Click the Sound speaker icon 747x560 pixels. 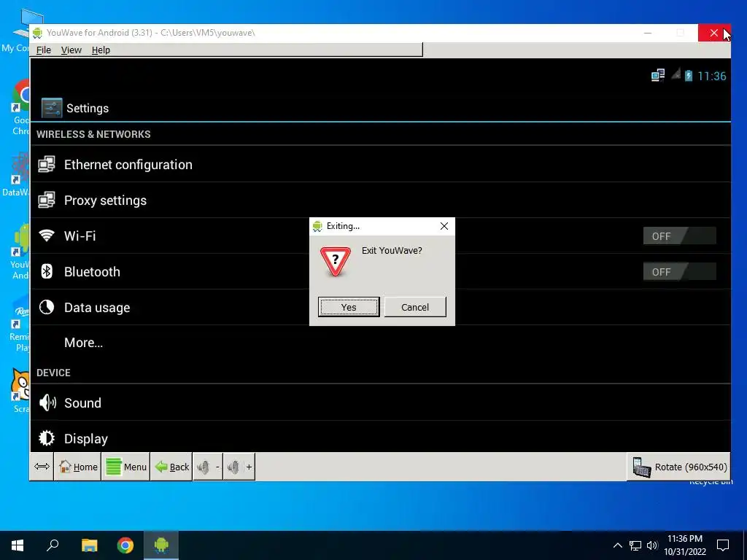coord(47,402)
